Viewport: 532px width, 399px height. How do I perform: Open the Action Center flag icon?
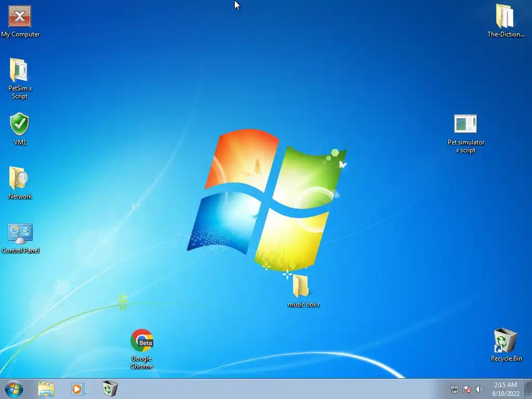pyautogui.click(x=467, y=389)
